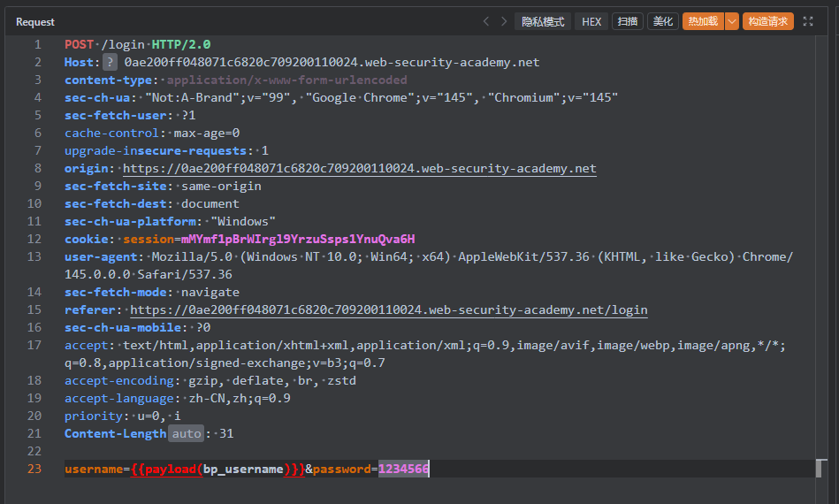Toggle 隐私模式 privacy mode
This screenshot has width=839, height=504.
click(x=543, y=22)
